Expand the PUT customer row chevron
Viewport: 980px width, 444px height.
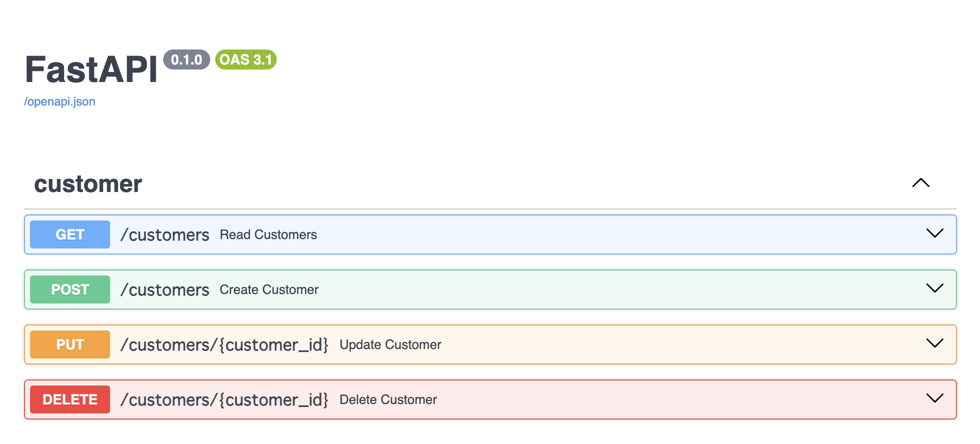pyautogui.click(x=934, y=343)
